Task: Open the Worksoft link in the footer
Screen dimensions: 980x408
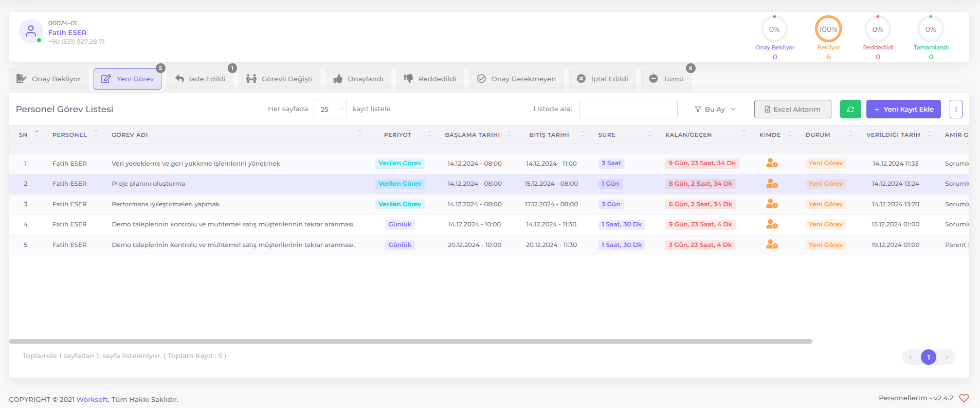Action: 92,399
